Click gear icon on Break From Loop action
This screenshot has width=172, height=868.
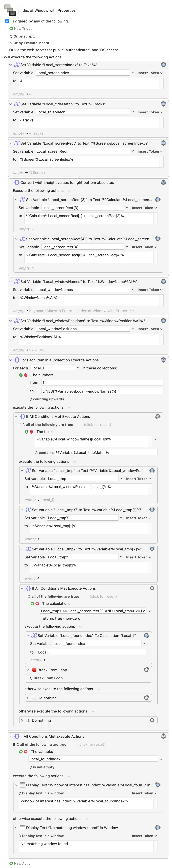click(146, 670)
